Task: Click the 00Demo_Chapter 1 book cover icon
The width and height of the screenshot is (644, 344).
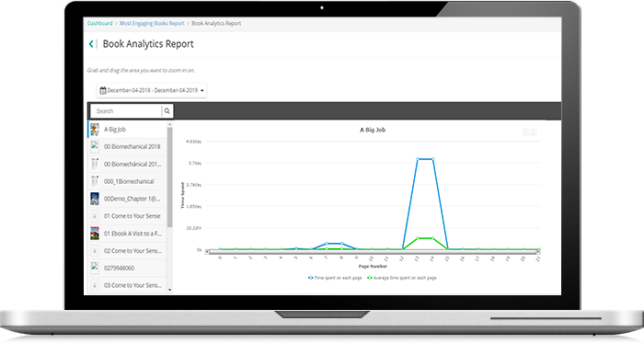Action: tap(95, 199)
